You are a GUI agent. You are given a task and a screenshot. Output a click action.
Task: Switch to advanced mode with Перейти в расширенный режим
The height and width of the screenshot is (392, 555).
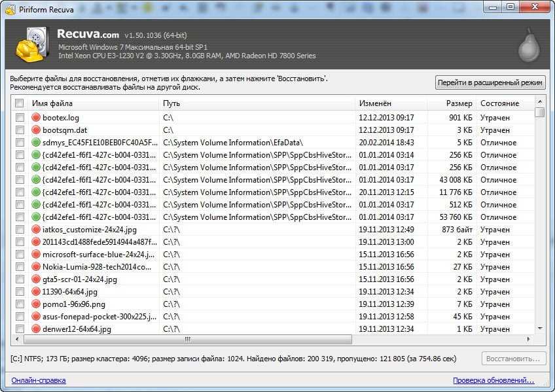(x=490, y=82)
